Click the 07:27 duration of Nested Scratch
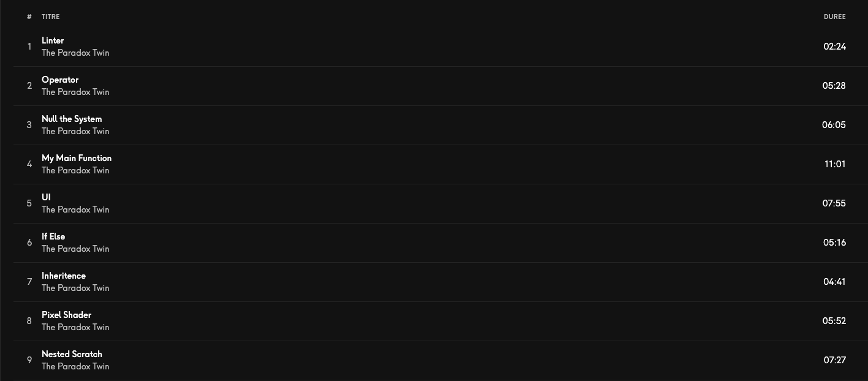 coord(835,360)
